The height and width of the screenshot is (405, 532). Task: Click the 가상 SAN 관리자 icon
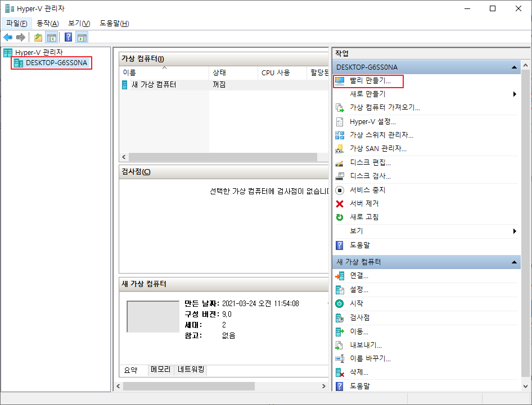click(x=340, y=149)
